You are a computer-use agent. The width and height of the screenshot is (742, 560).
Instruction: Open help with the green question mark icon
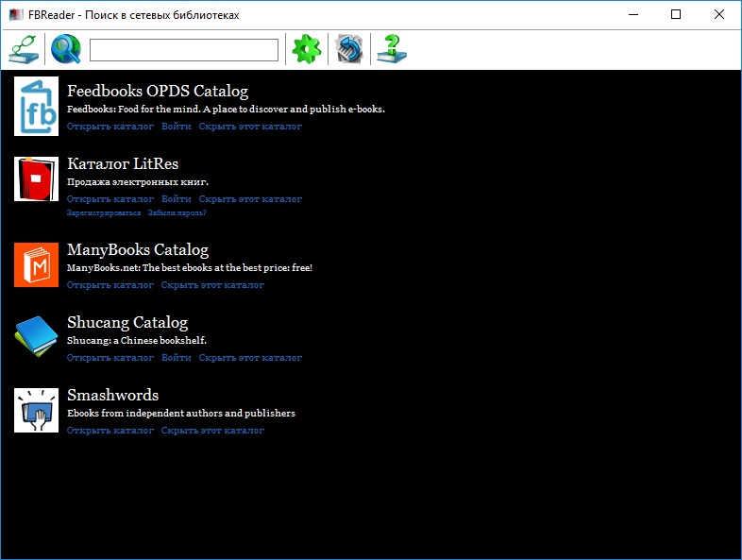pyautogui.click(x=392, y=49)
